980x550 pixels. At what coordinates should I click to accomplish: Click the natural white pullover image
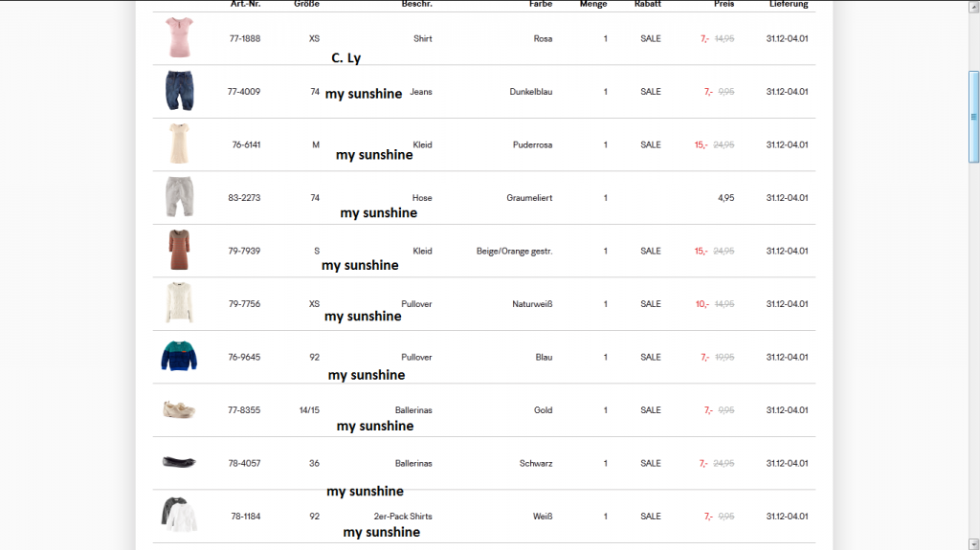click(179, 303)
